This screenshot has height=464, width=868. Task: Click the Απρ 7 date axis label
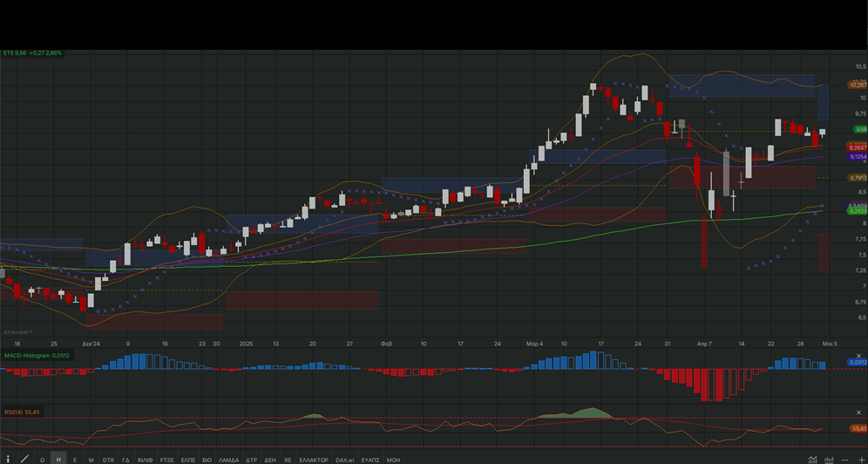pyautogui.click(x=705, y=344)
